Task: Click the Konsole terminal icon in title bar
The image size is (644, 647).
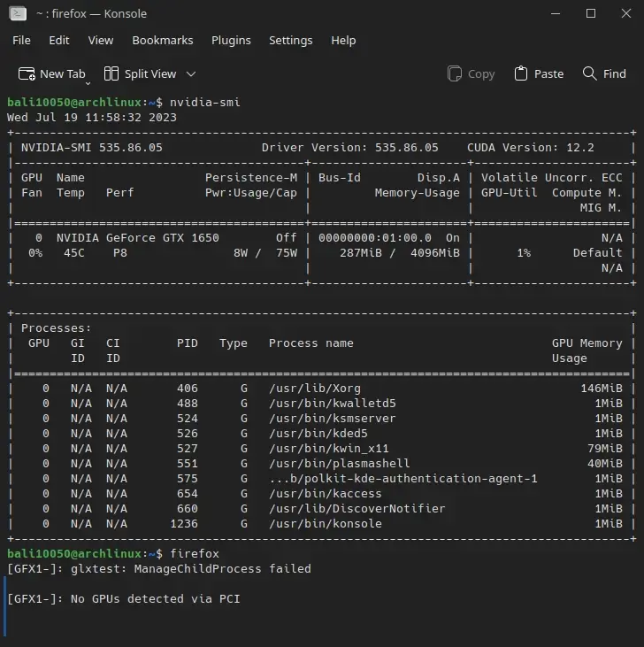Action: (18, 13)
